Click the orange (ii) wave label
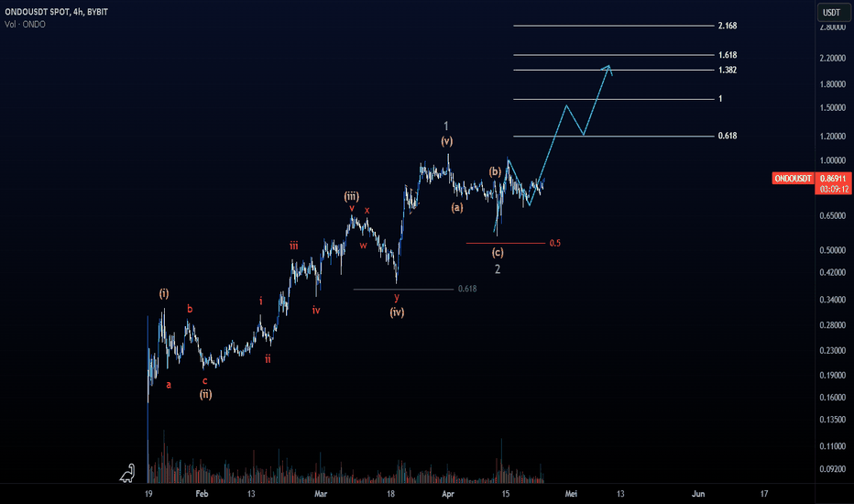 (205, 394)
